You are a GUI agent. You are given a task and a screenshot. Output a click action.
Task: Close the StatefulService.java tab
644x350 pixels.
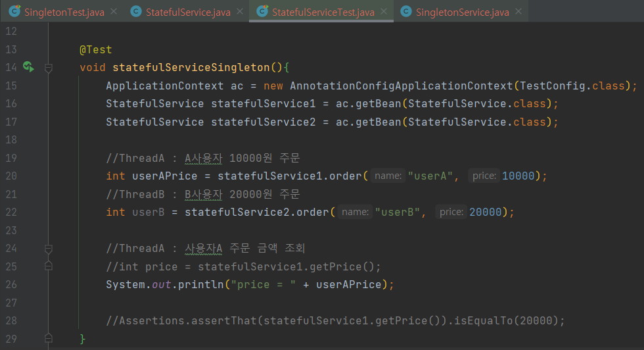click(241, 12)
